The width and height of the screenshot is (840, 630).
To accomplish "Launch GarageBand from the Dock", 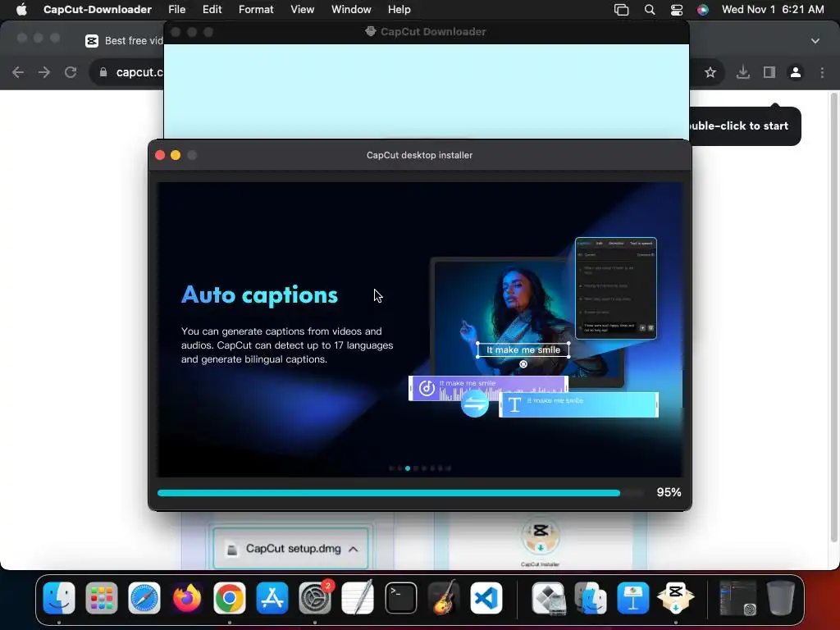I will click(x=444, y=598).
